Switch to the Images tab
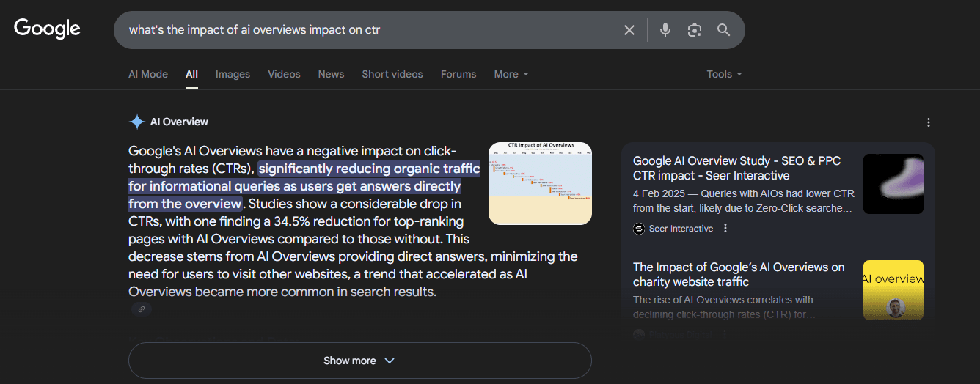 click(x=233, y=74)
